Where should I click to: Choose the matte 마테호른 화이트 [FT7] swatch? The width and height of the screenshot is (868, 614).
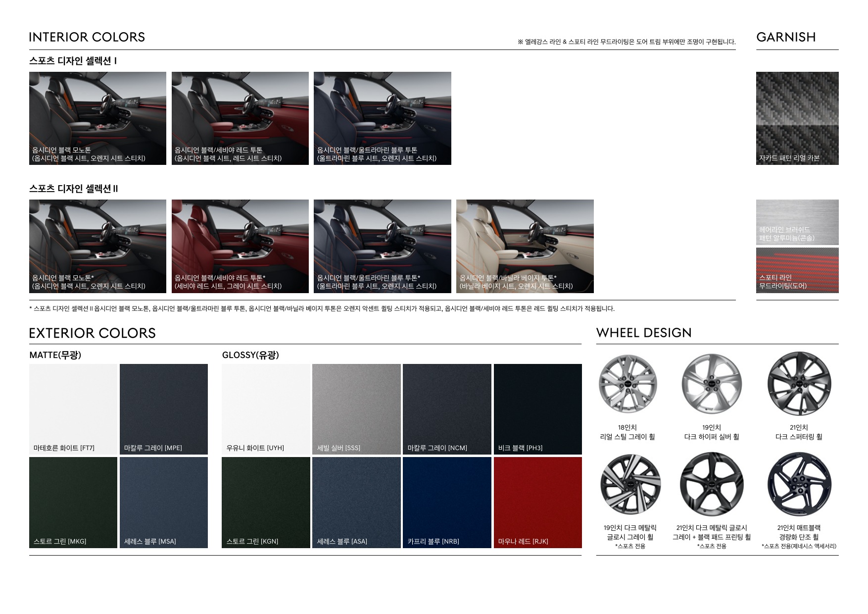coord(73,409)
